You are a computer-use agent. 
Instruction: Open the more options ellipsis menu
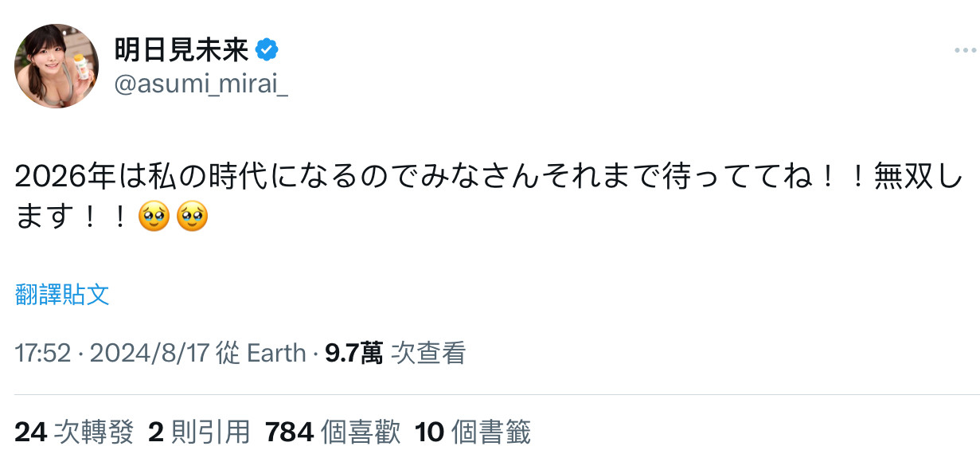click(x=964, y=51)
